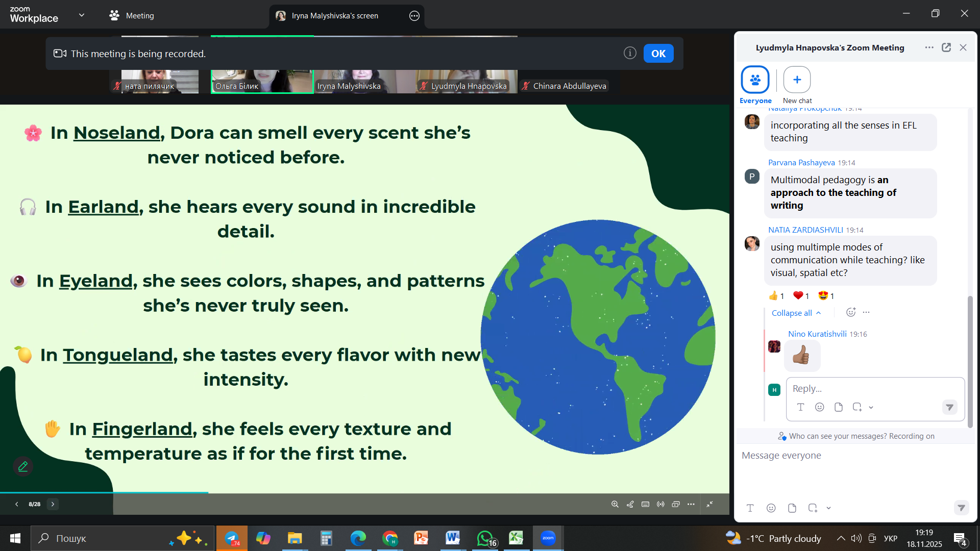Viewport: 980px width, 551px height.
Task: Pop out the chat panel window
Action: click(x=946, y=47)
